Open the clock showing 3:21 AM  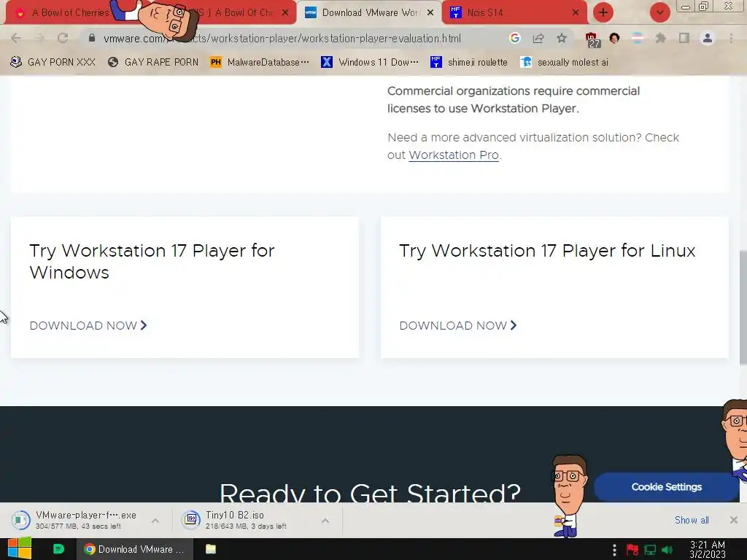tap(708, 549)
